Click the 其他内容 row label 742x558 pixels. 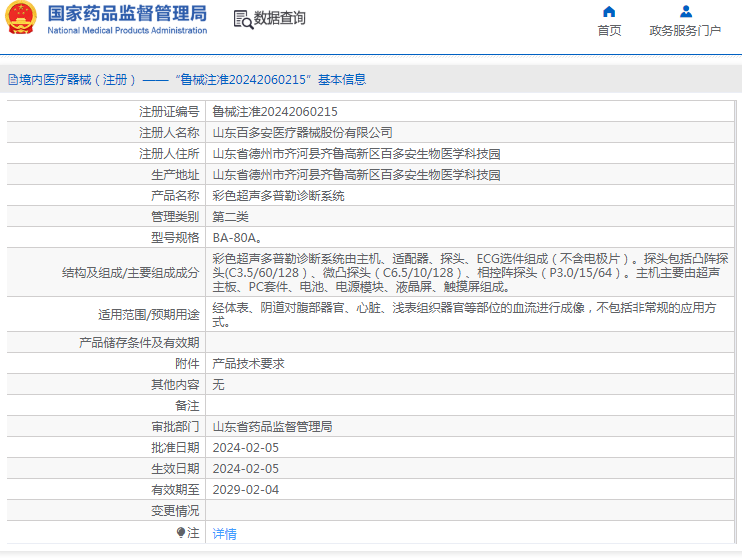[x=175, y=384]
